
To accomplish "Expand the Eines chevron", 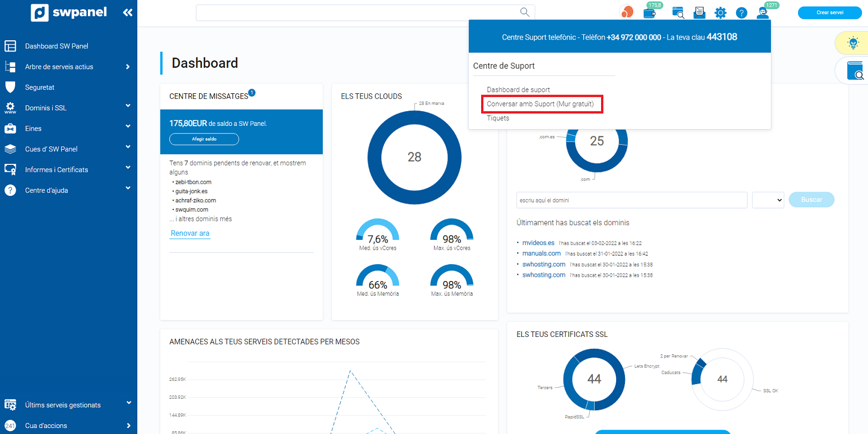I will 128,126.
